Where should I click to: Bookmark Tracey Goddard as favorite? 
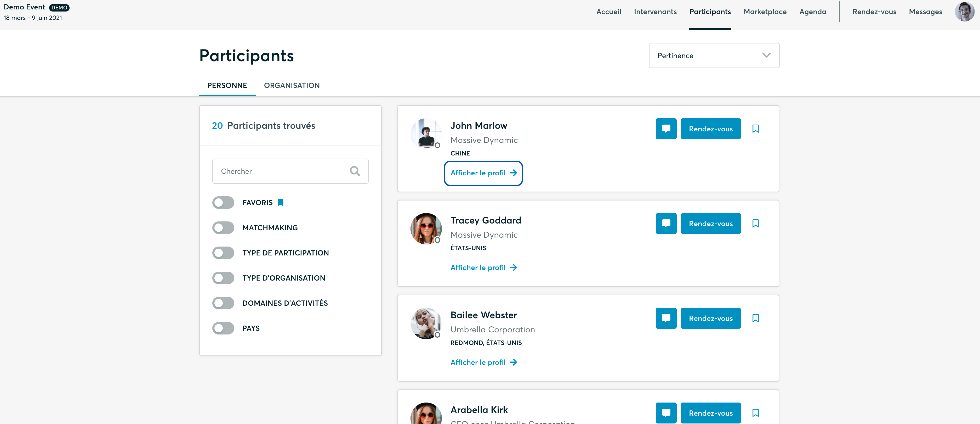(756, 224)
